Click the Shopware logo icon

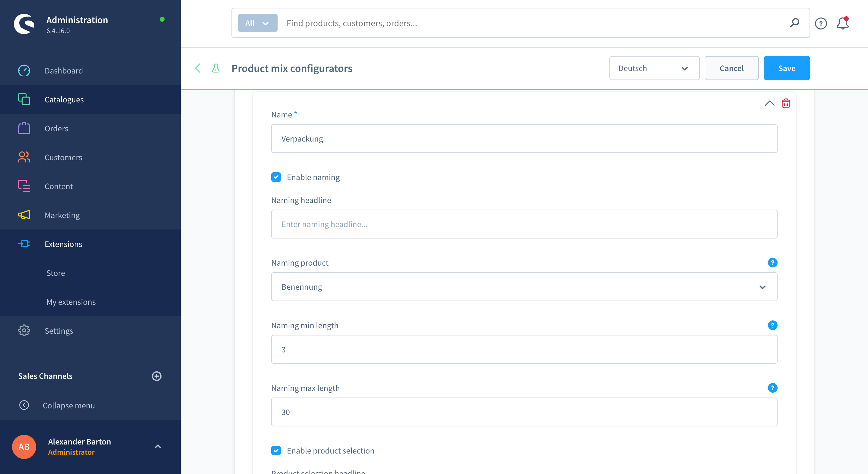tap(24, 24)
